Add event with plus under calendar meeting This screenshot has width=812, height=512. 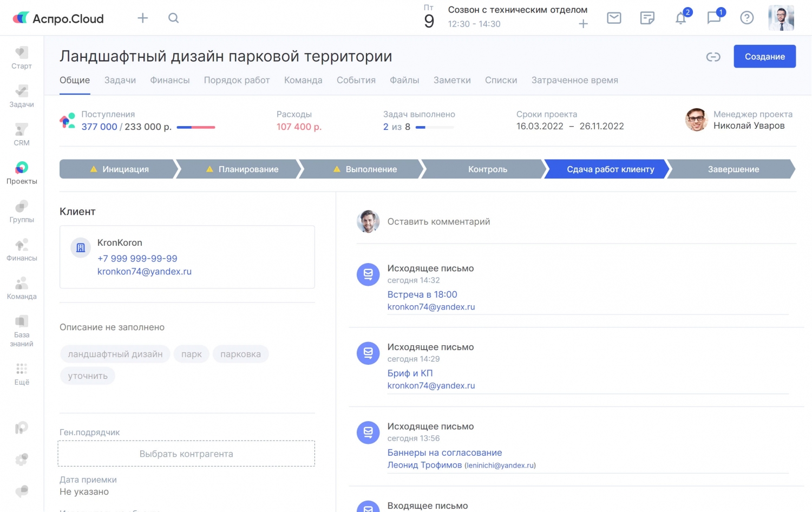click(x=583, y=24)
